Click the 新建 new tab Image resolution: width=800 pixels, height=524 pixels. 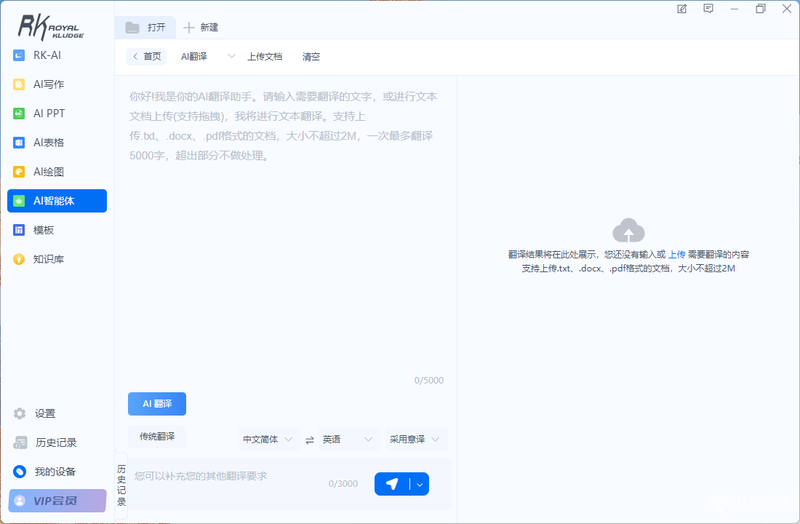[x=201, y=28]
